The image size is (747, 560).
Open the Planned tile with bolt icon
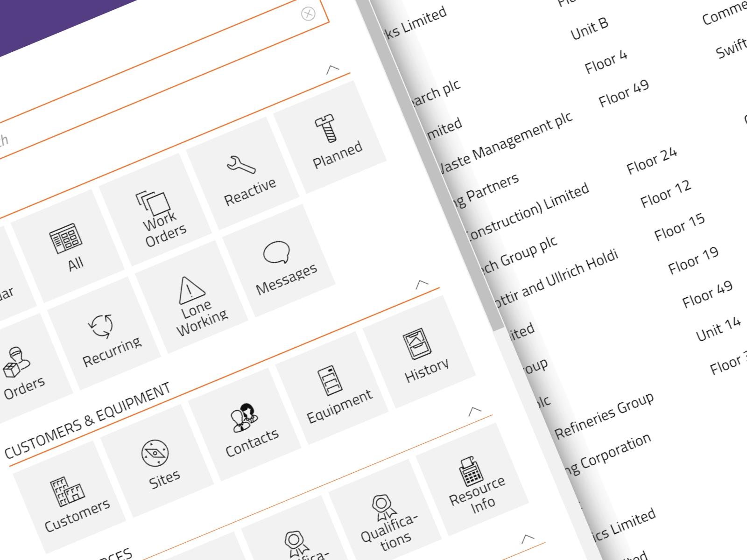click(330, 137)
